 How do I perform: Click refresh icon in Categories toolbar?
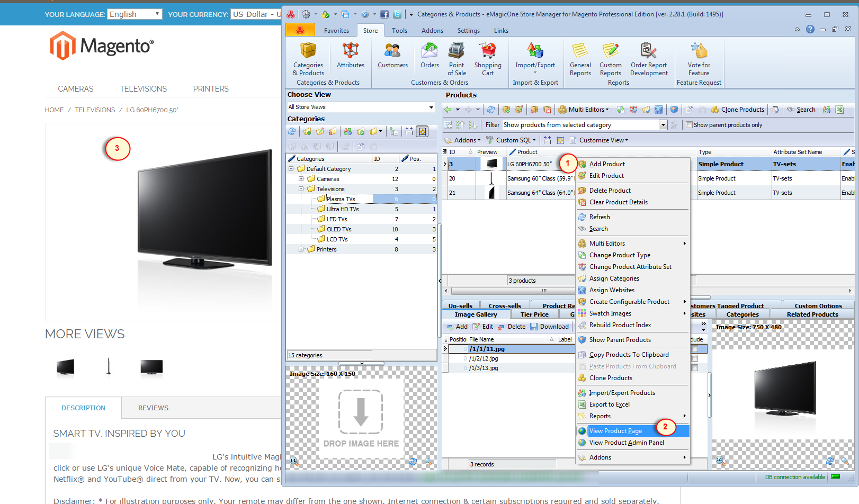click(292, 131)
